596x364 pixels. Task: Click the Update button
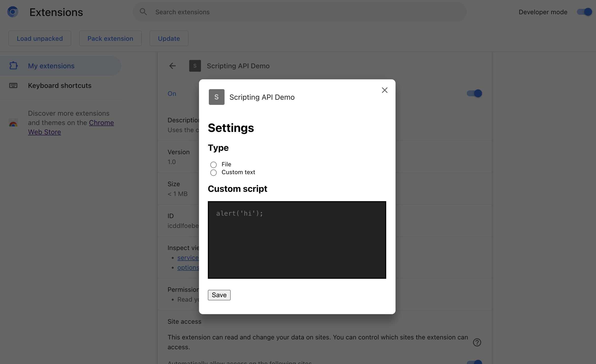pyautogui.click(x=169, y=38)
